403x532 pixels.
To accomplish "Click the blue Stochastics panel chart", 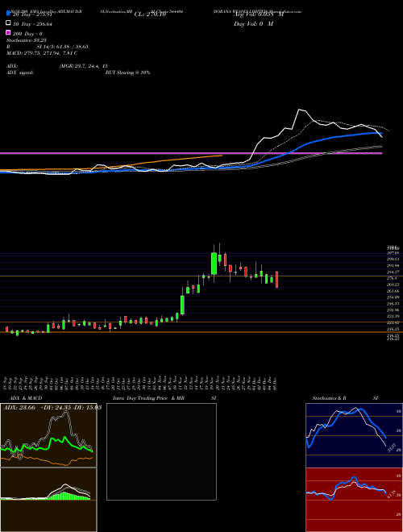I will coord(354,435).
